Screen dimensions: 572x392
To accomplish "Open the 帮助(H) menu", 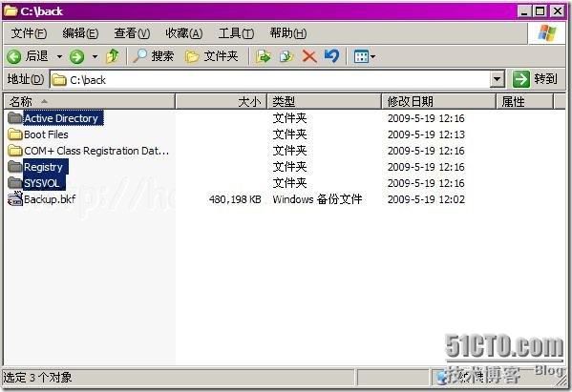I will pyautogui.click(x=287, y=33).
